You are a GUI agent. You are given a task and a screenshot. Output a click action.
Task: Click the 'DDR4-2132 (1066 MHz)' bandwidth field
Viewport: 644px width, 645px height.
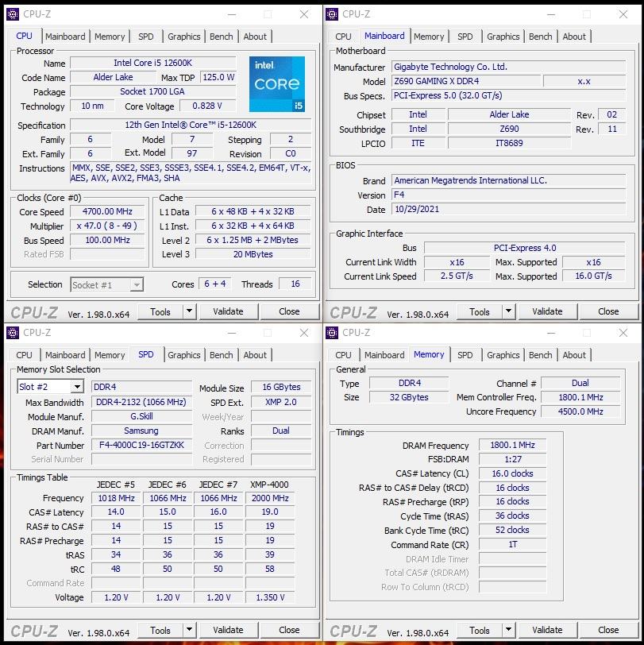142,402
